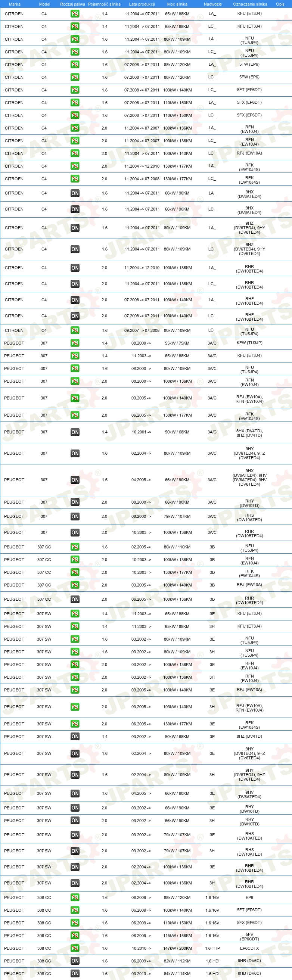Select diesel ON icon in Peugeot 307 RHY (DW10TD) row

pos(75,502)
